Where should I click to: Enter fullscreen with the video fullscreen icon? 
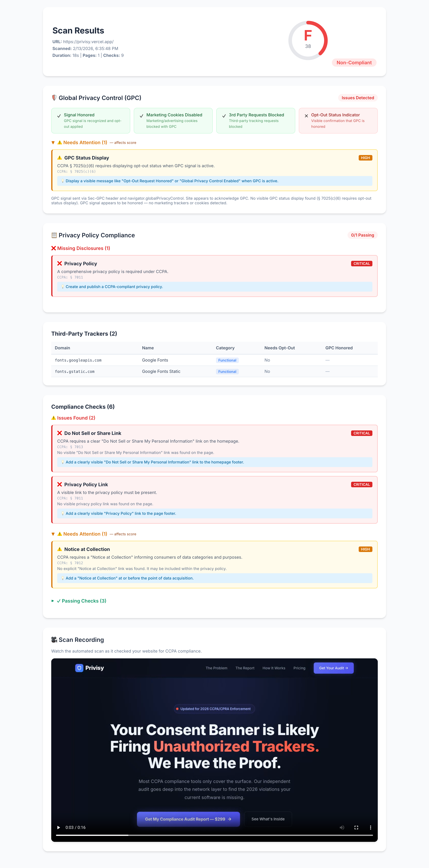(356, 827)
